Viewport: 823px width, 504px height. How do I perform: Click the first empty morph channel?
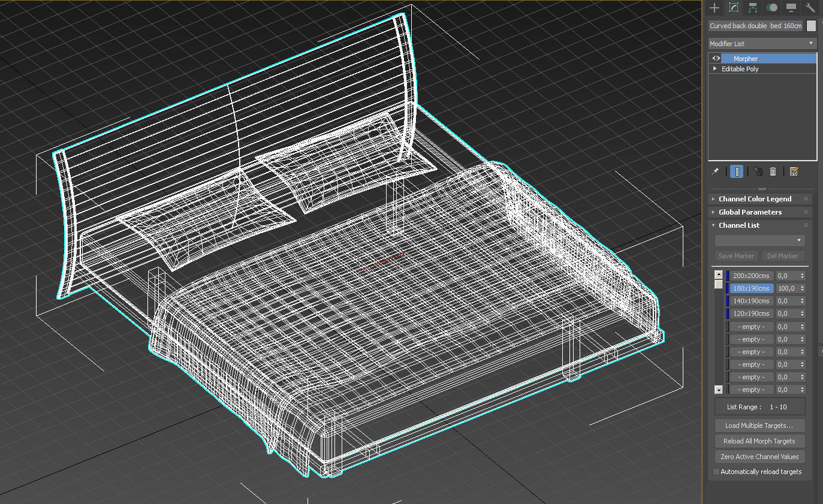click(751, 327)
